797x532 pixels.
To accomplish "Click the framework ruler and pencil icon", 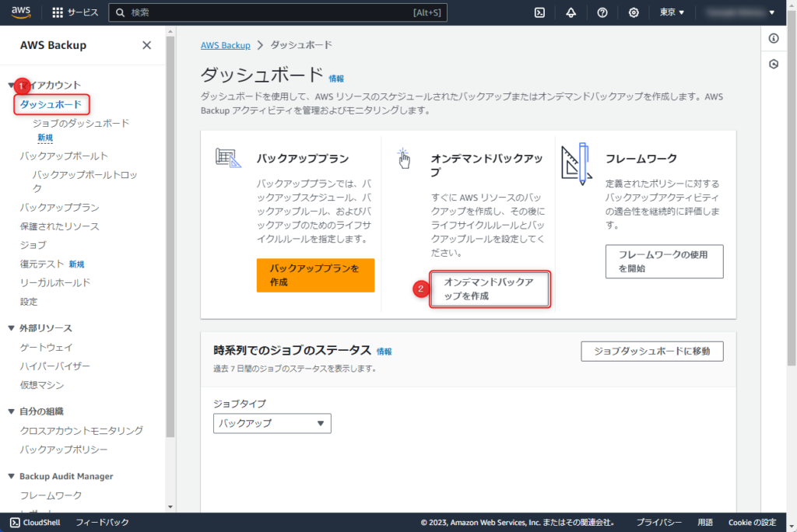I will pyautogui.click(x=577, y=164).
